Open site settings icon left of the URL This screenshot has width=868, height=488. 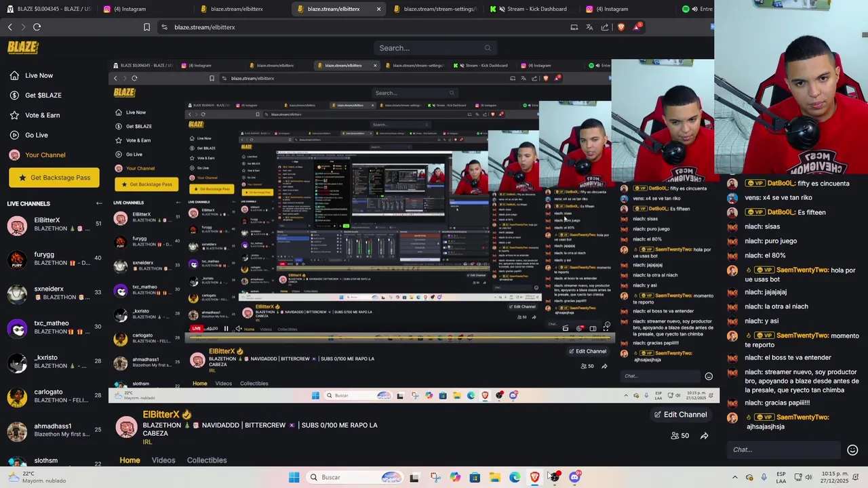point(164,27)
